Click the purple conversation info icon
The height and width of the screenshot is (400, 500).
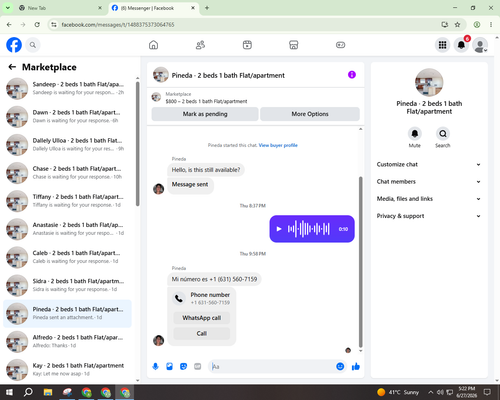tap(352, 75)
